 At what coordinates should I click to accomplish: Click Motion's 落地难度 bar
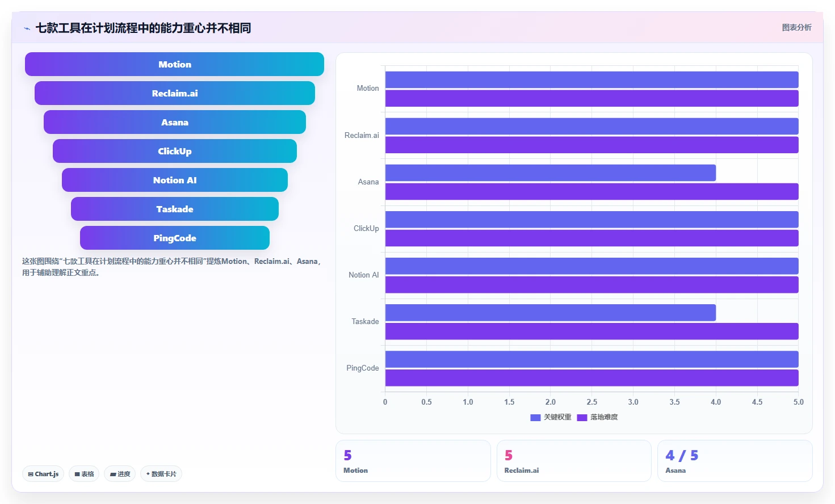591,98
